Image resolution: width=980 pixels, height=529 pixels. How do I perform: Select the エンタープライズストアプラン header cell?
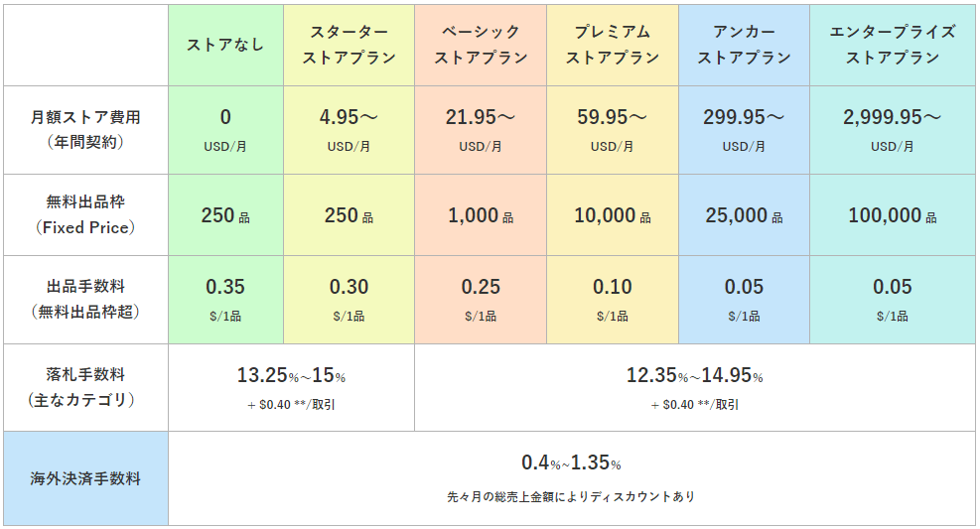pos(892,45)
